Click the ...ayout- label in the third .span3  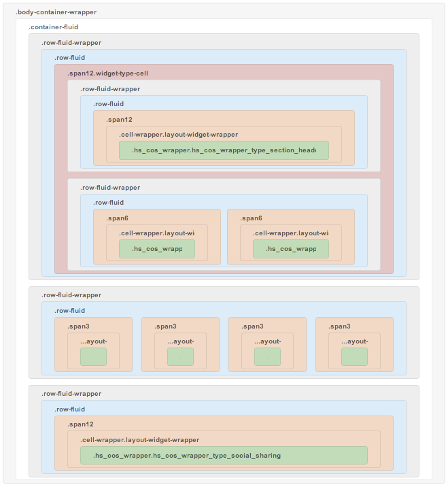coord(267,341)
